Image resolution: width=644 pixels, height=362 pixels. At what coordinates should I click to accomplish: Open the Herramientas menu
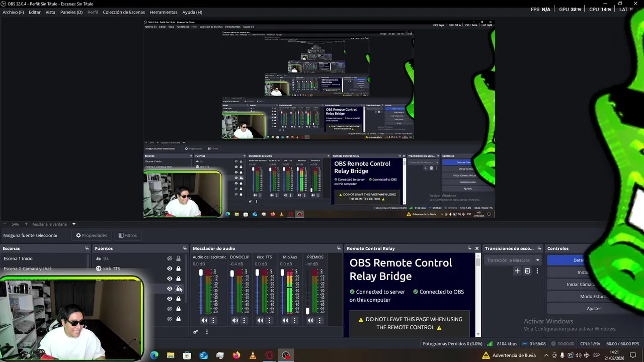[x=164, y=12]
